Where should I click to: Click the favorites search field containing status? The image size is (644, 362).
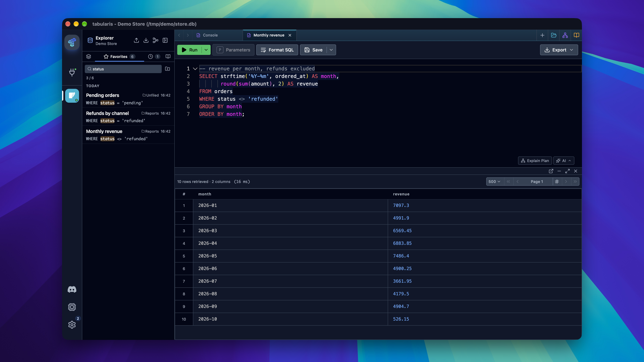coord(123,69)
